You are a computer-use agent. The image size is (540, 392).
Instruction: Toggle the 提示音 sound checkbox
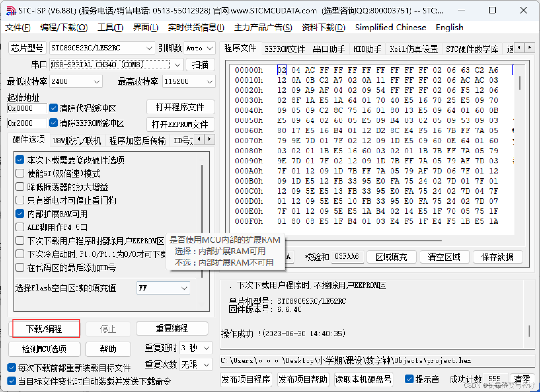coord(409,379)
